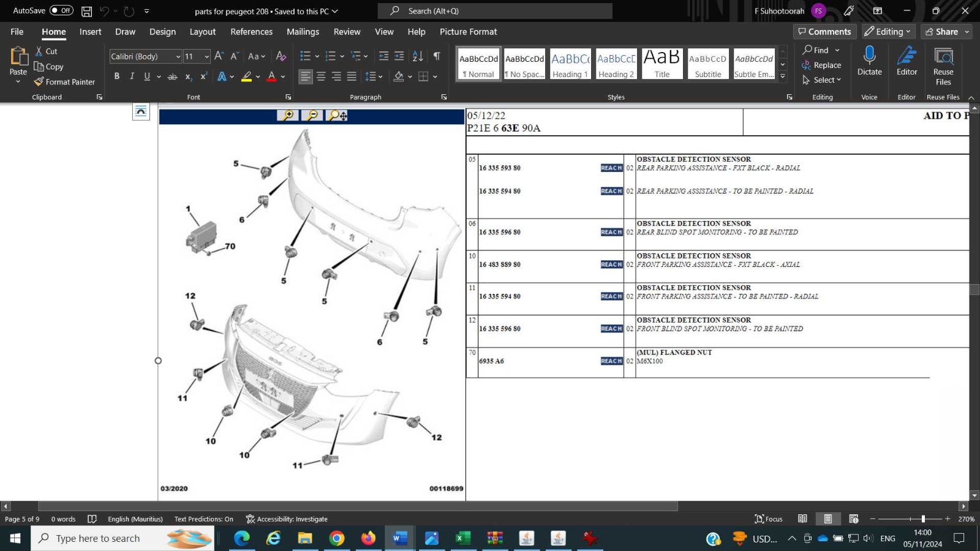Toggle Superscript formatting

click(x=203, y=77)
